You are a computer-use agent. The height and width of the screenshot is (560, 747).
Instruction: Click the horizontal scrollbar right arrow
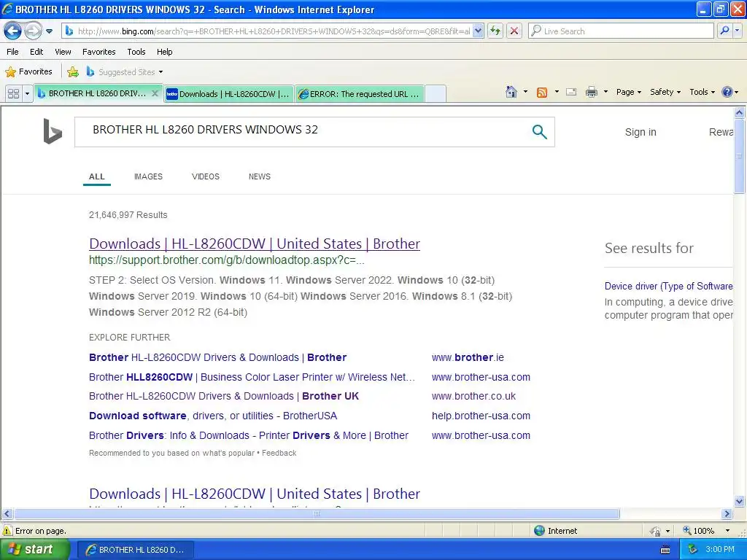(727, 514)
